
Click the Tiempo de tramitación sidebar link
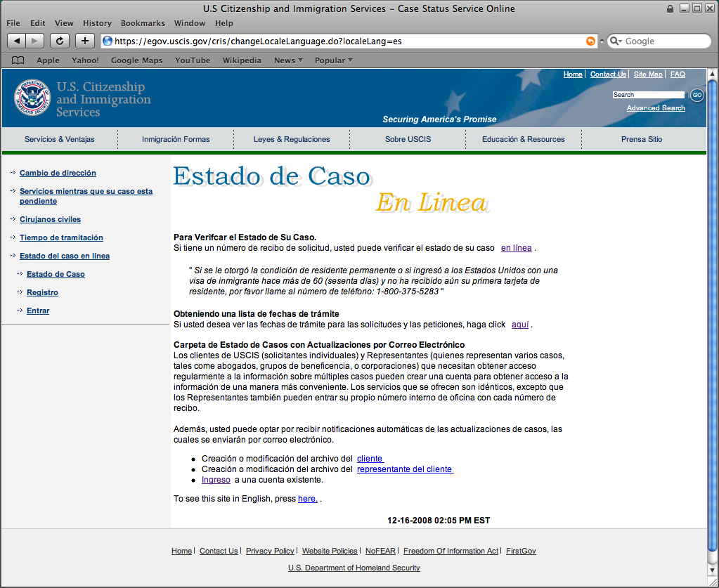[61, 237]
